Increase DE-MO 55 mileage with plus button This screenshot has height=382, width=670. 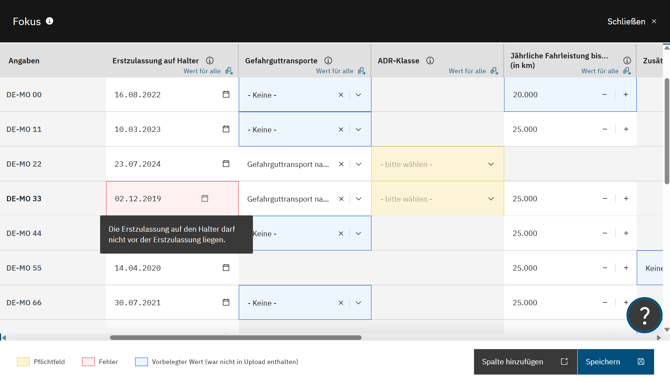click(x=626, y=268)
